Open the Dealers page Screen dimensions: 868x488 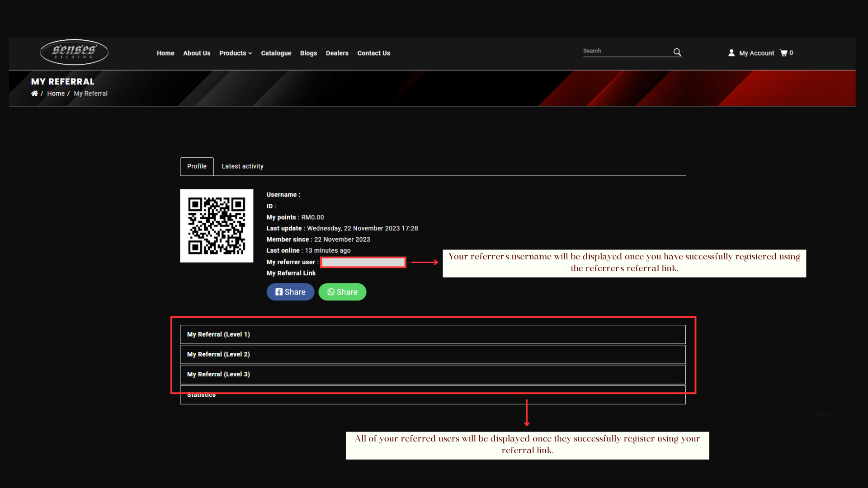pyautogui.click(x=337, y=53)
